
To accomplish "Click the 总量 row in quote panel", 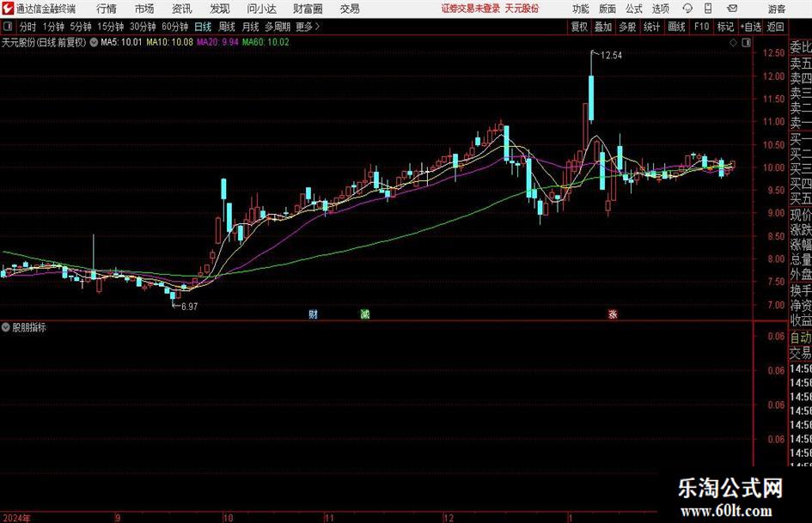I will tap(801, 260).
